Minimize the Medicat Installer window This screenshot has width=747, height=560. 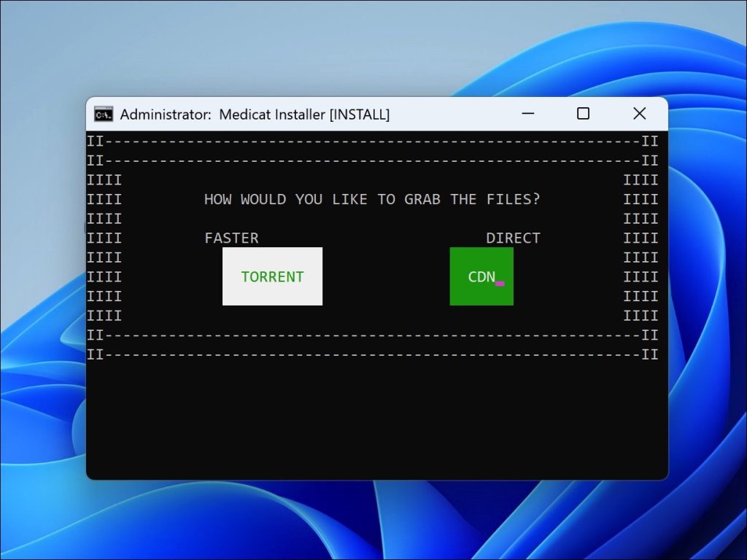pos(527,114)
